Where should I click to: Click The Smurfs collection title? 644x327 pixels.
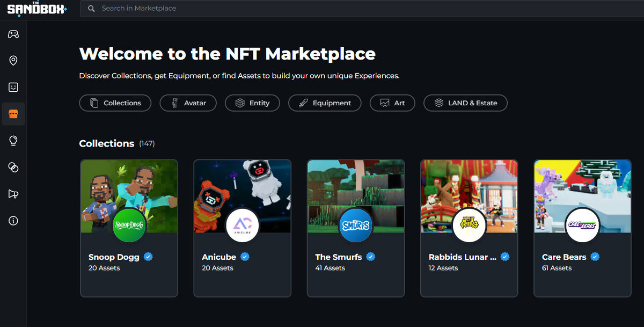coord(339,257)
